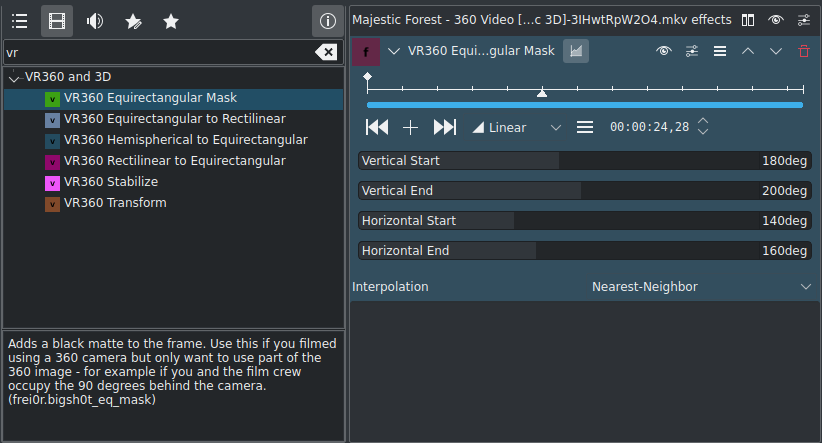
Task: Select VR360 Equirectangular to Rectilinear effect
Action: (174, 119)
